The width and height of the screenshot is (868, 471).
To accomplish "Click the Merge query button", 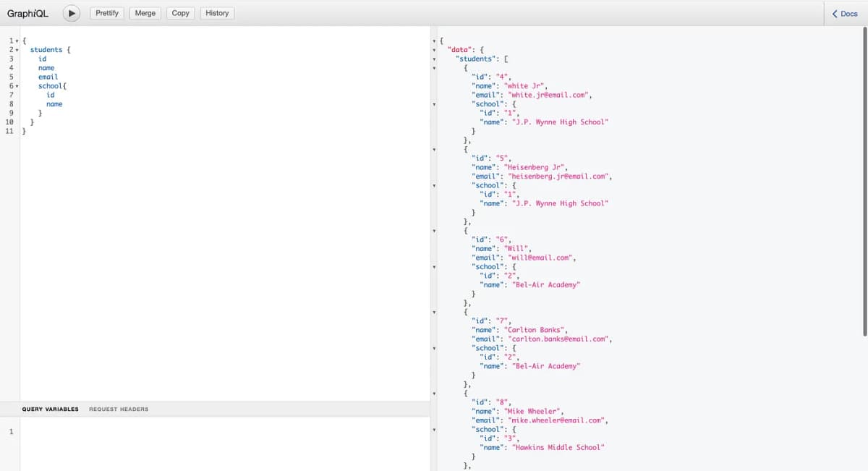I will [x=145, y=13].
